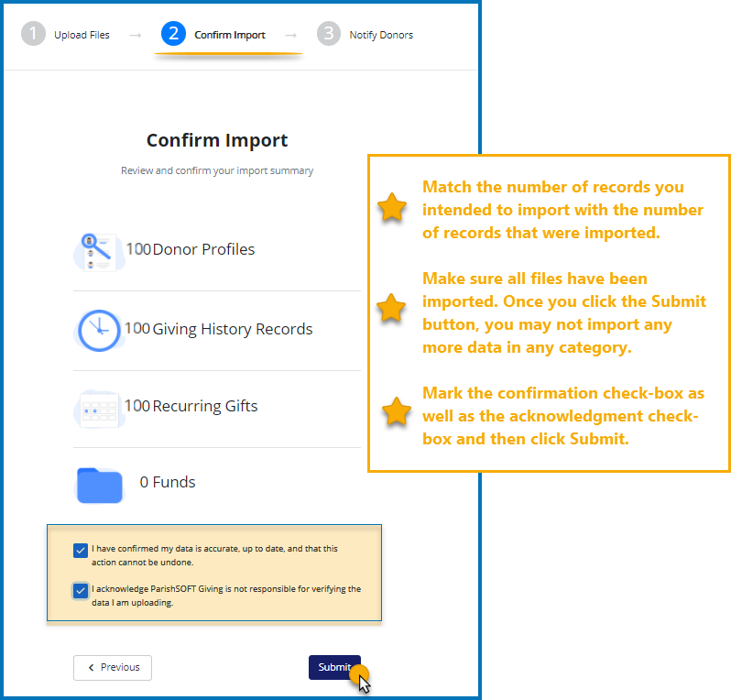The image size is (731, 700).
Task: Uncheck the data accuracy confirmation checkbox
Action: (81, 551)
